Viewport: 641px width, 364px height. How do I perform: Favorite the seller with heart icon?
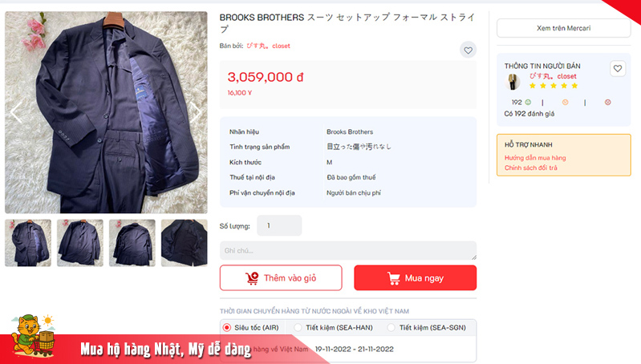tap(617, 69)
